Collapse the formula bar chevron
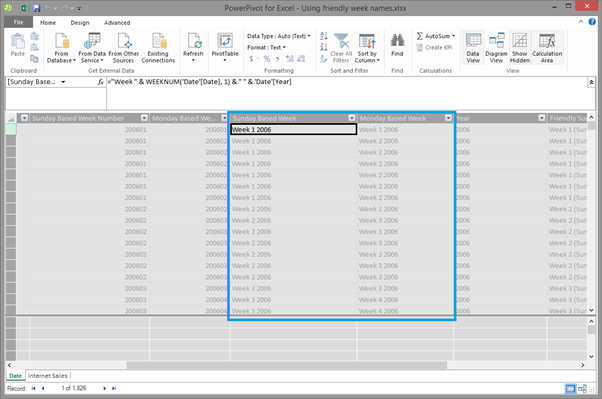This screenshot has width=602, height=399. tap(591, 82)
